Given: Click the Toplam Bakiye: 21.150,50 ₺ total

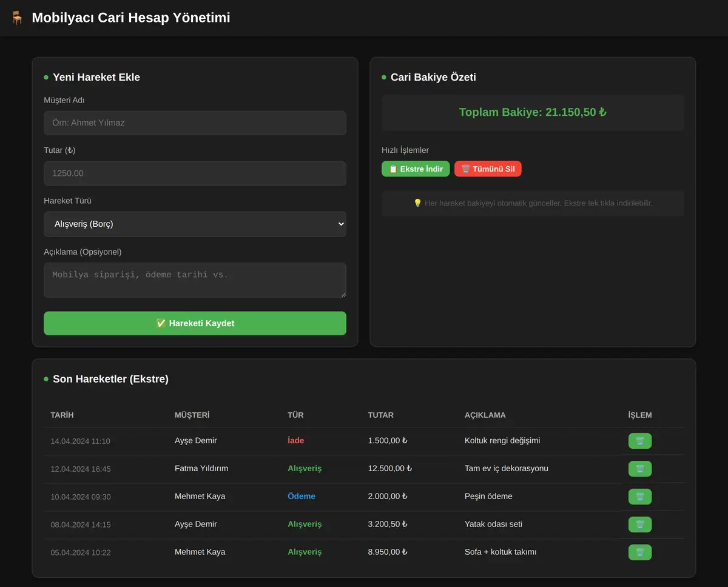Looking at the screenshot, I should [x=533, y=112].
